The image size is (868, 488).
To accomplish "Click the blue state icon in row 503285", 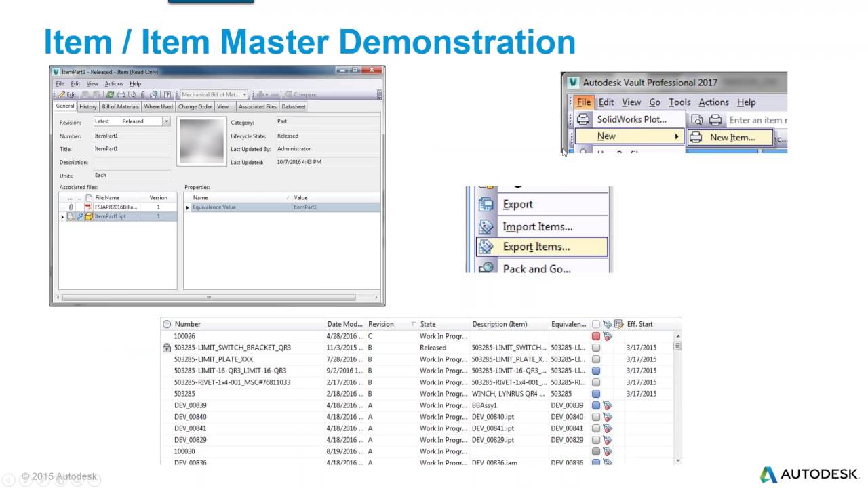I will (x=596, y=394).
